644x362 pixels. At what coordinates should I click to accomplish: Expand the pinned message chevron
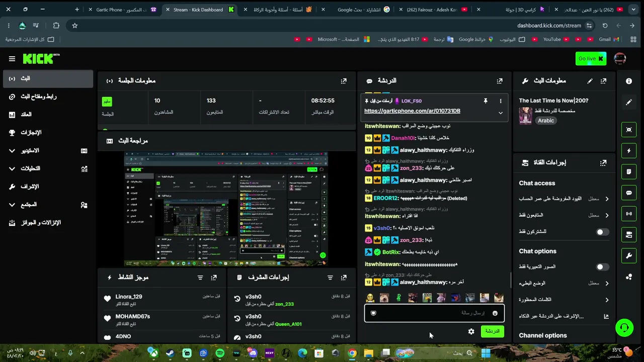501,113
